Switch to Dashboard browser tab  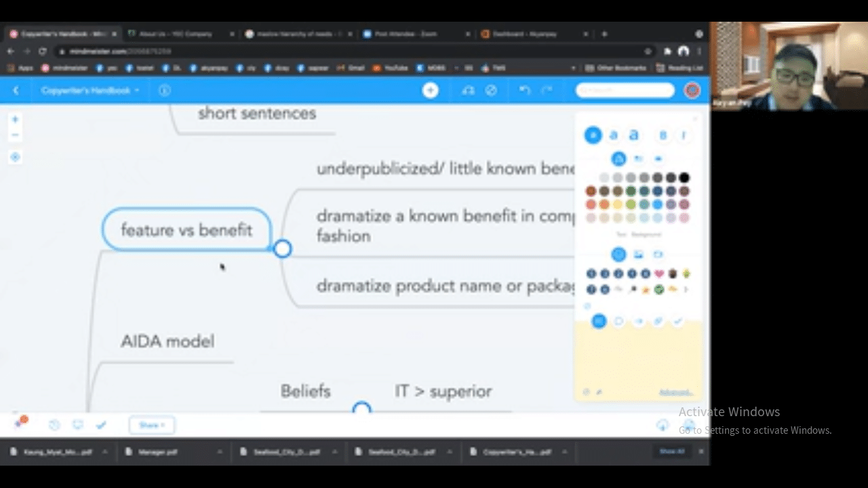(x=534, y=34)
